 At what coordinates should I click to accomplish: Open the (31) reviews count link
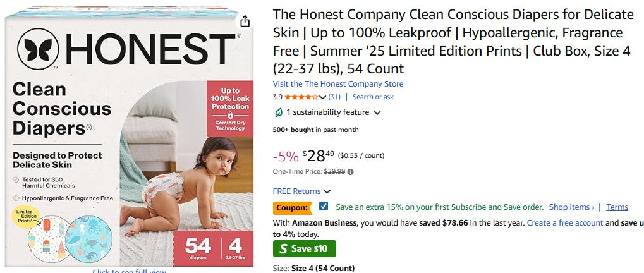[334, 97]
